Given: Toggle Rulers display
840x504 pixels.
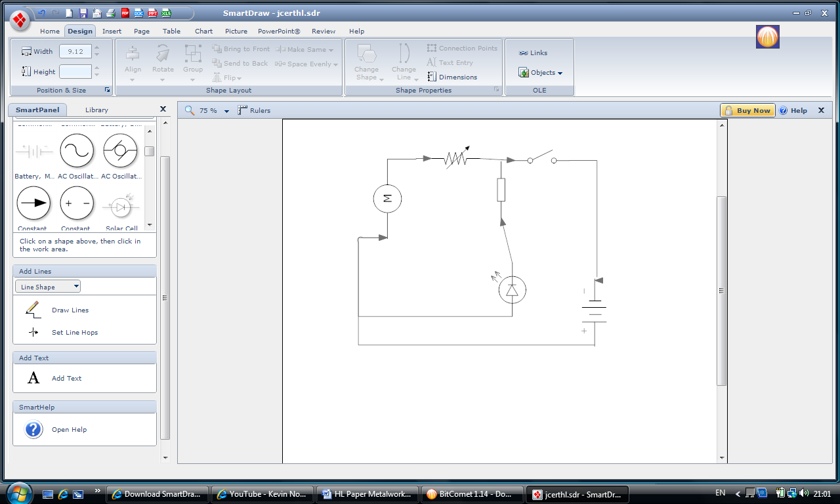Looking at the screenshot, I should pyautogui.click(x=254, y=110).
